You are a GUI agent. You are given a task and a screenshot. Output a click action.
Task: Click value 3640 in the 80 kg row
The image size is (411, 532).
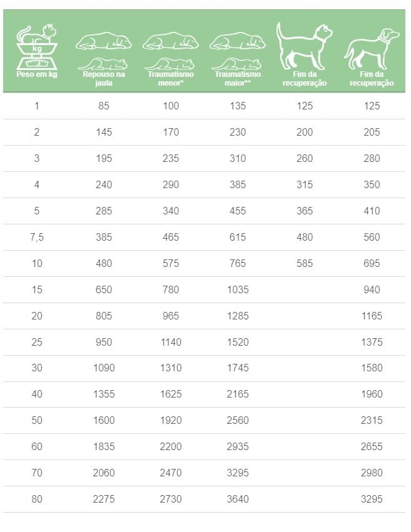click(x=238, y=499)
